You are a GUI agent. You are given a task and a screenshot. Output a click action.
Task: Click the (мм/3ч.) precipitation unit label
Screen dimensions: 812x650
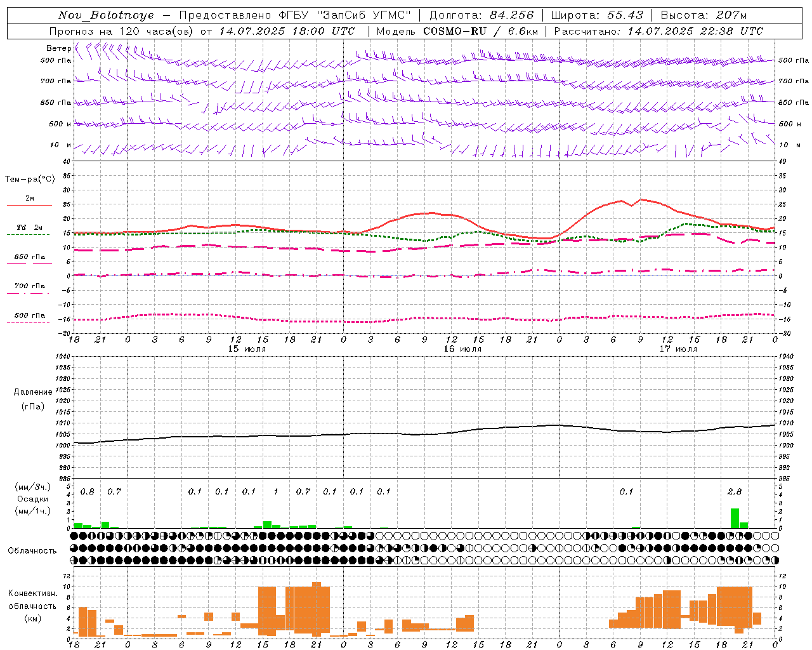click(32, 487)
